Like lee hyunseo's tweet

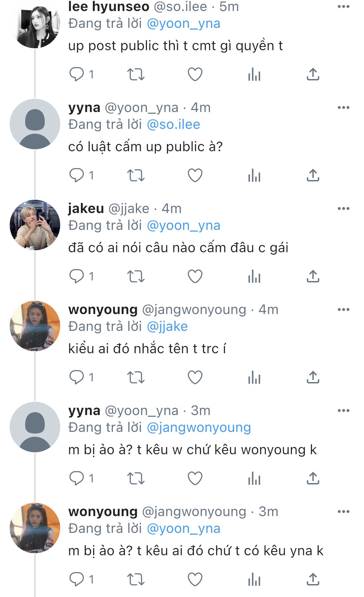[195, 74]
